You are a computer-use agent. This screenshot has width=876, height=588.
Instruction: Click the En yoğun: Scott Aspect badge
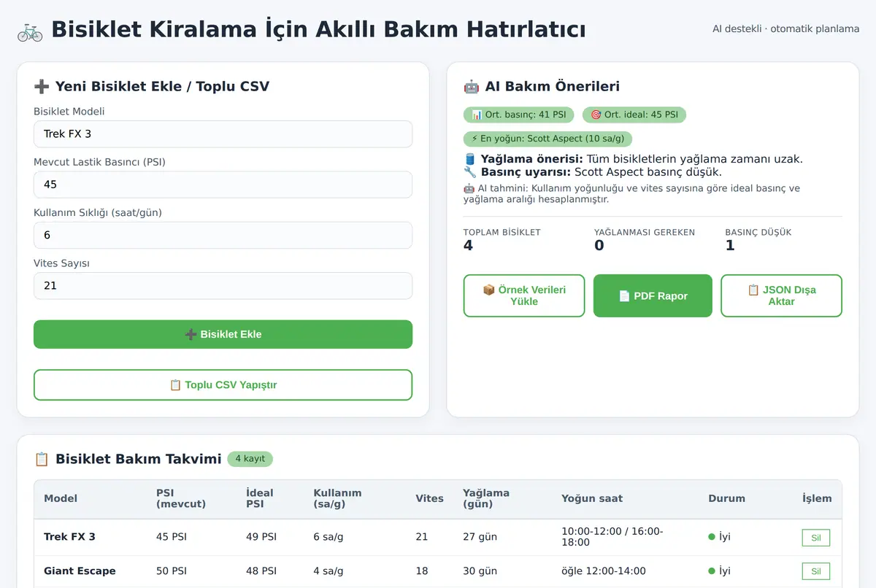pos(547,139)
